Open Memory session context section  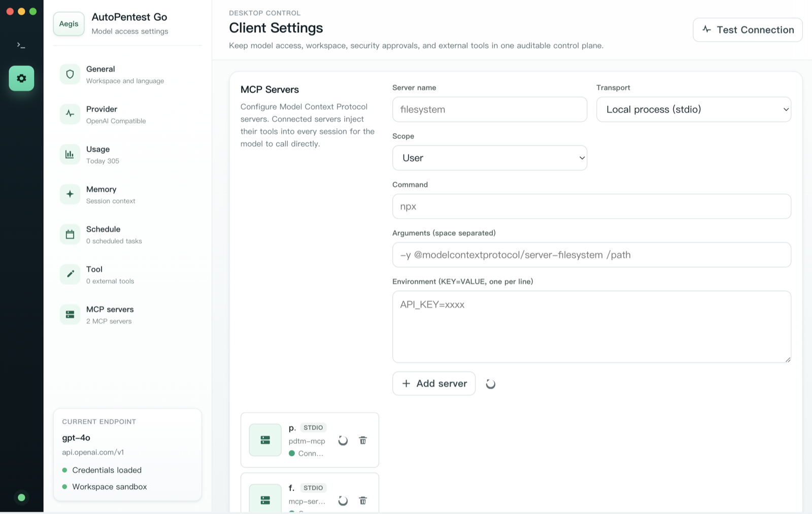coord(128,194)
